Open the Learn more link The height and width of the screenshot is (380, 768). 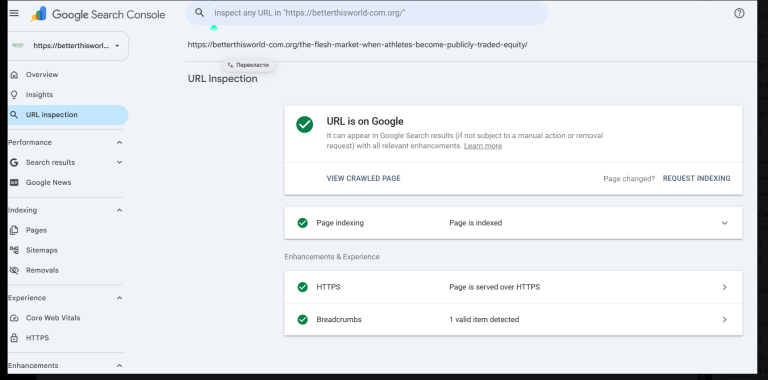tap(483, 146)
